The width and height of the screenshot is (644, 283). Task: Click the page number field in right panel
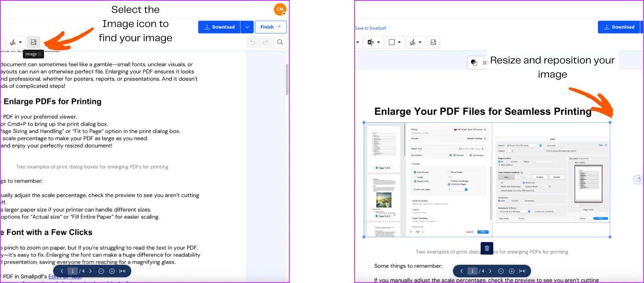[473, 271]
